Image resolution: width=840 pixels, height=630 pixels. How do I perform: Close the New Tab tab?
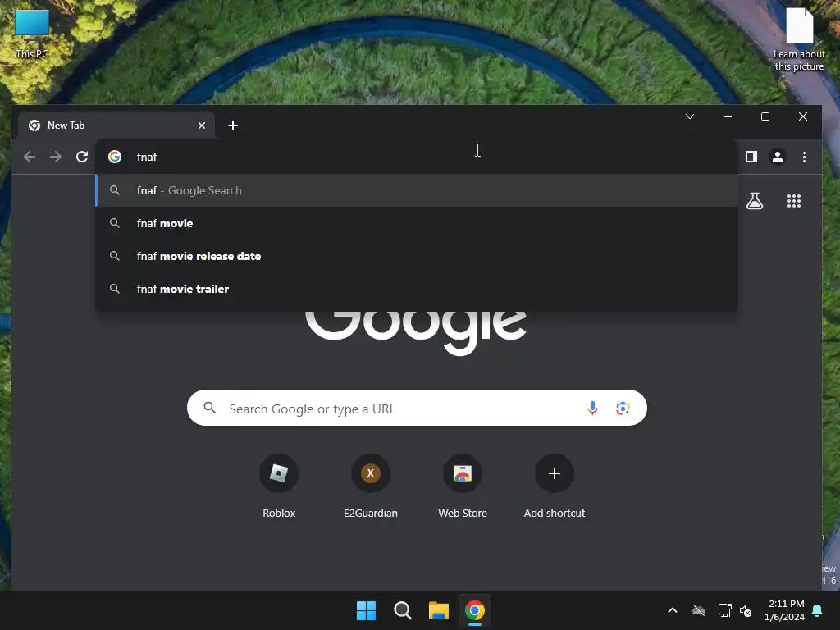[202, 126]
